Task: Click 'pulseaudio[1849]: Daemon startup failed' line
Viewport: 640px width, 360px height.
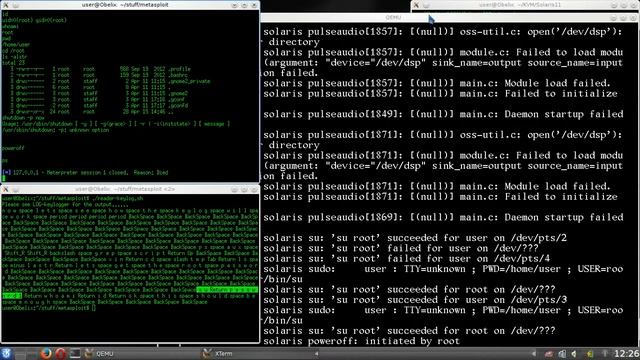Action: point(443,114)
